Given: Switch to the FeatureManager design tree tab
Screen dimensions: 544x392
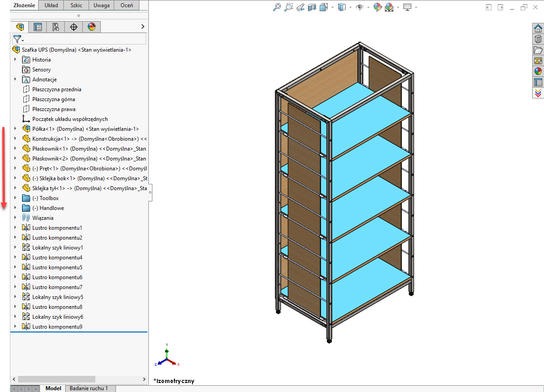Looking at the screenshot, I should pyautogui.click(x=19, y=27).
